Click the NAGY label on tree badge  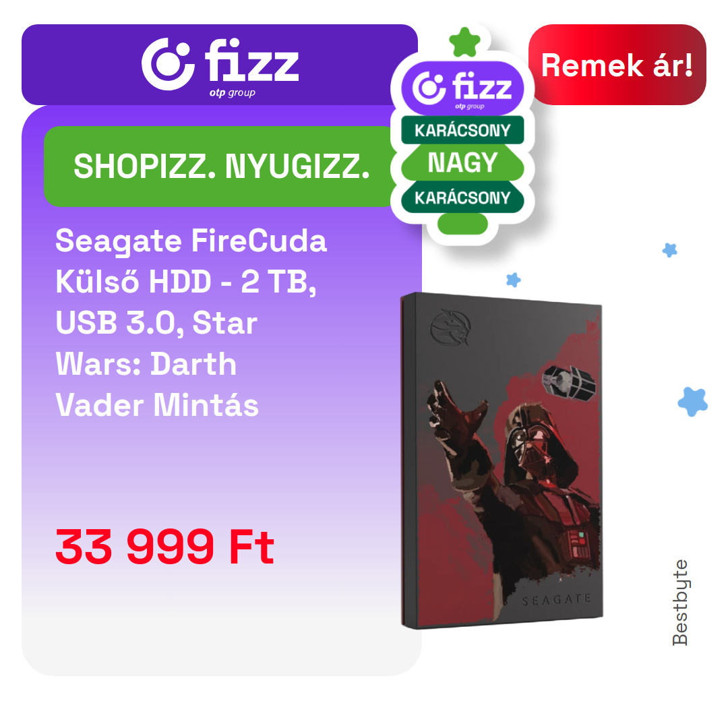(462, 162)
